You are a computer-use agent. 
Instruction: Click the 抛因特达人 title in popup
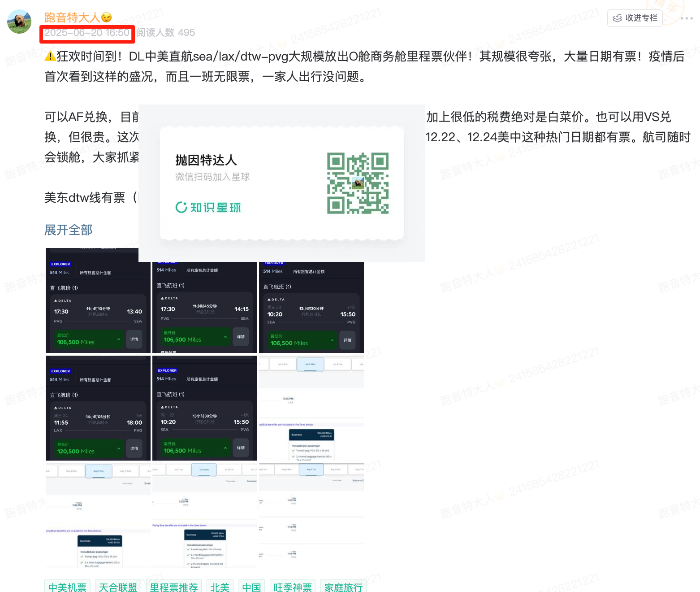coord(206,160)
